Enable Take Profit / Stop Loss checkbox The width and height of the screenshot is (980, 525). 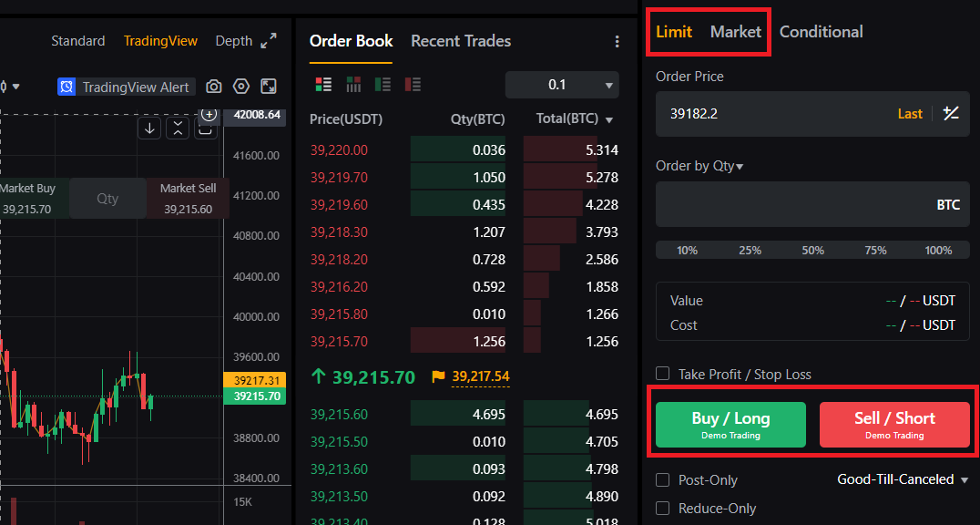click(662, 374)
